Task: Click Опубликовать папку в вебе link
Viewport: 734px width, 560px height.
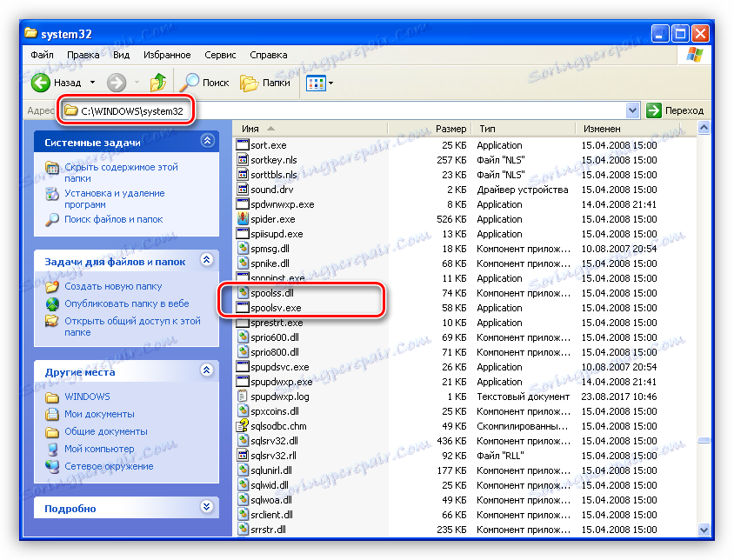Action: pos(127,303)
